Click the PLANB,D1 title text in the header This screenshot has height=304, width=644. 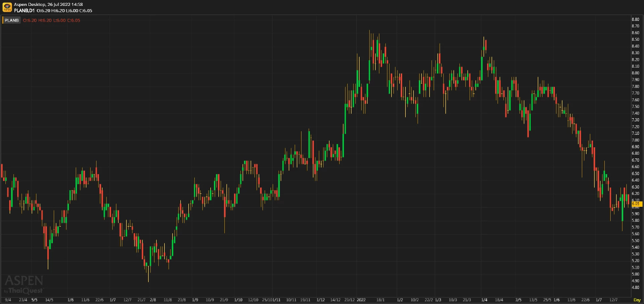click(x=23, y=10)
